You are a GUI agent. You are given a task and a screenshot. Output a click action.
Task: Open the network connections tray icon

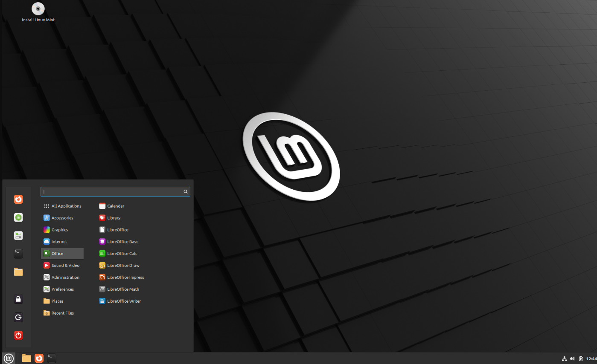564,358
